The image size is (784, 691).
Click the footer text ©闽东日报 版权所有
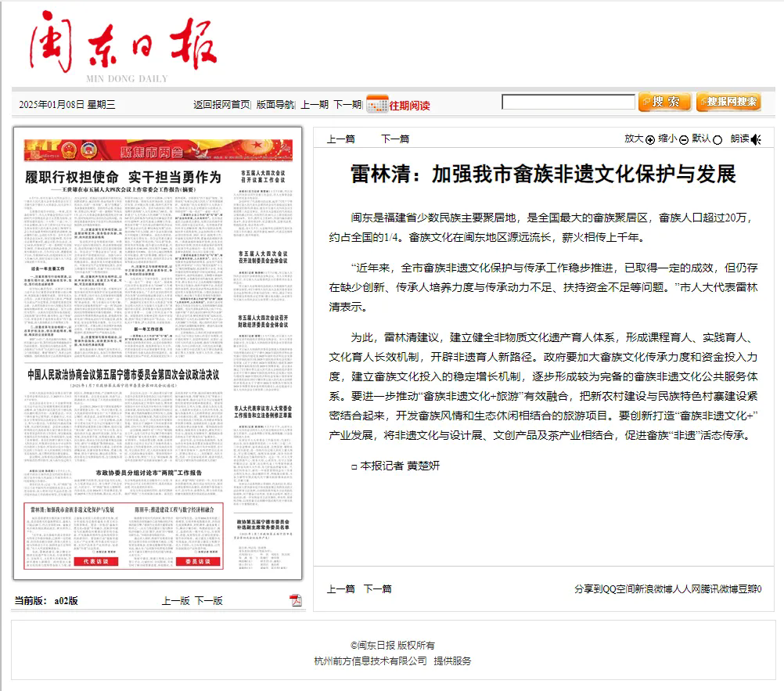point(393,646)
